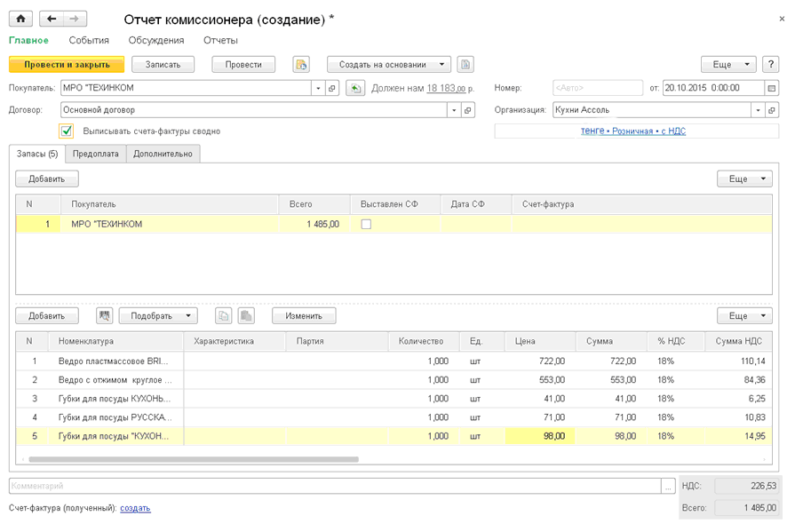This screenshot has width=795, height=532.
Task: Click the 'создать' счет-фактура link
Action: click(x=135, y=508)
